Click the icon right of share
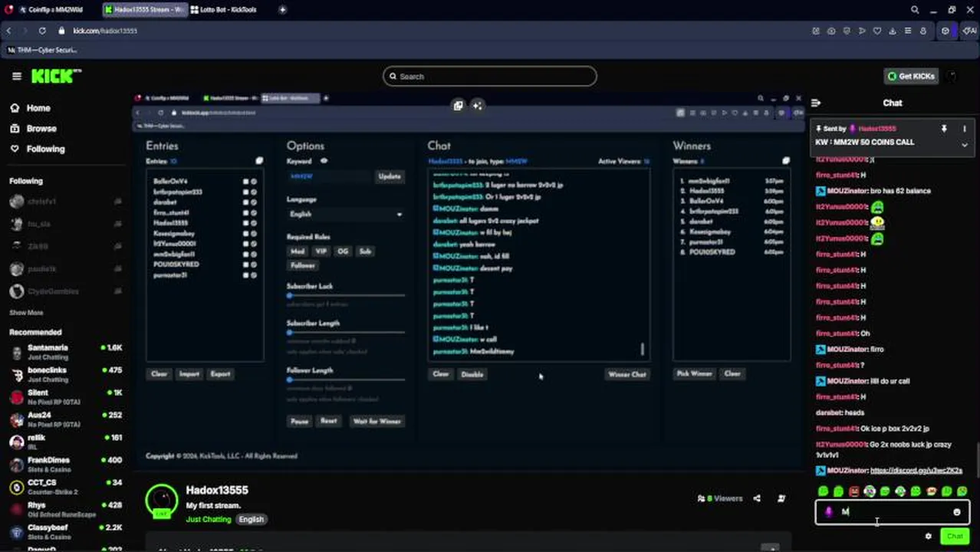980x552 pixels. [x=781, y=498]
